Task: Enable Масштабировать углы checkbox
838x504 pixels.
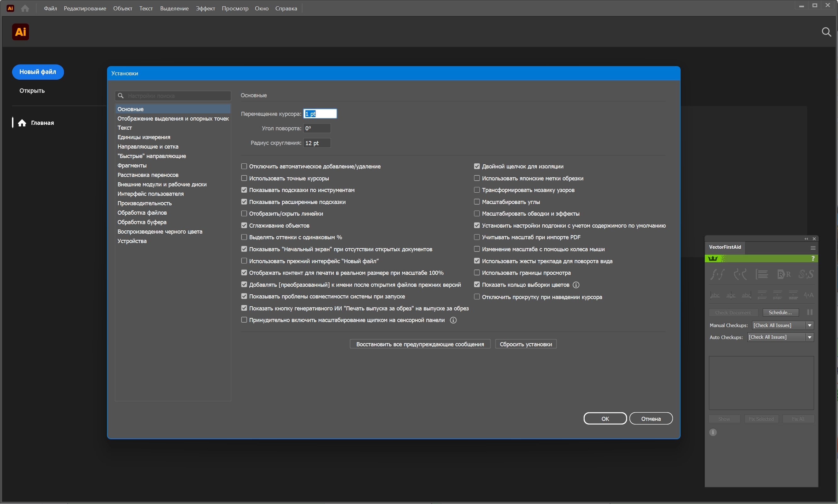Action: pos(477,202)
